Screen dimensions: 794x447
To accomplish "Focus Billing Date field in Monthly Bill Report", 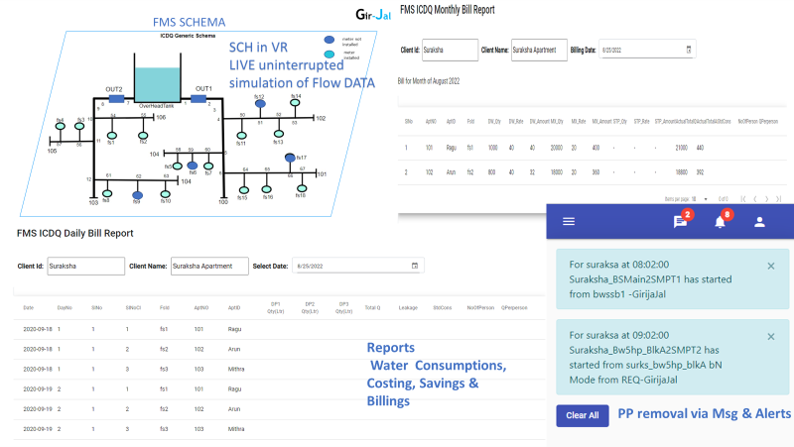I will (647, 50).
